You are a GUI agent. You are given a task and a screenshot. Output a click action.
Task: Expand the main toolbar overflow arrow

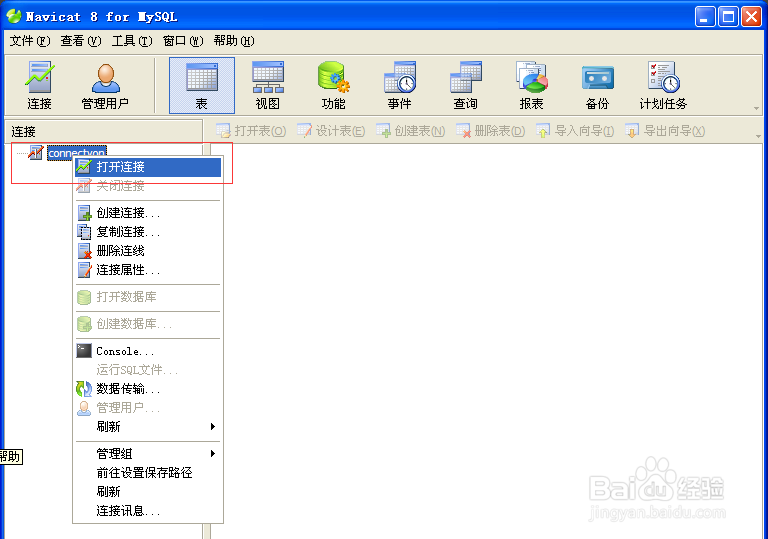click(756, 108)
